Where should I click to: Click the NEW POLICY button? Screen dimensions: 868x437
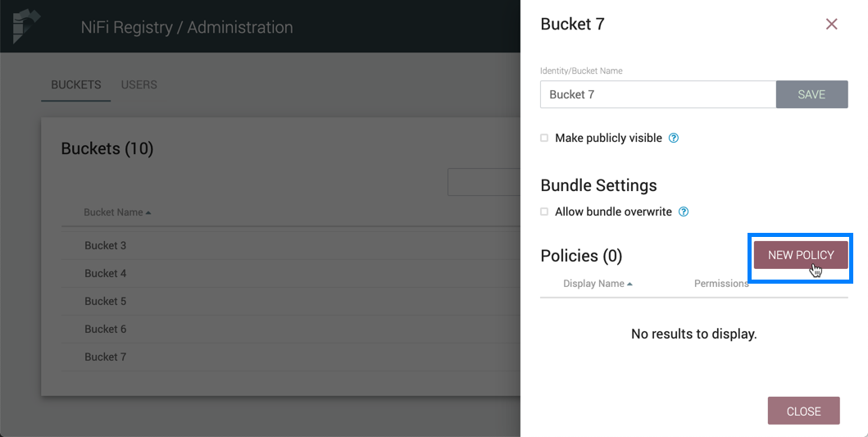click(x=800, y=255)
